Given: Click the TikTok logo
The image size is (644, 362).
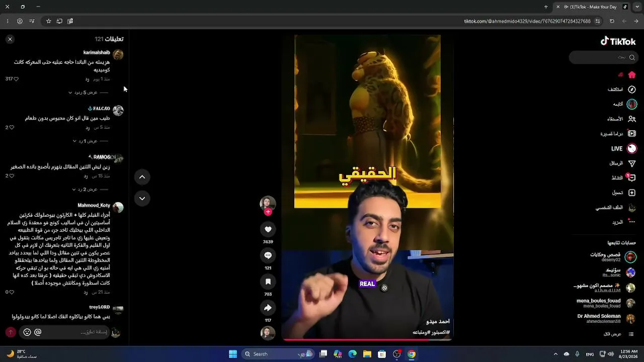Looking at the screenshot, I should pyautogui.click(x=618, y=41).
